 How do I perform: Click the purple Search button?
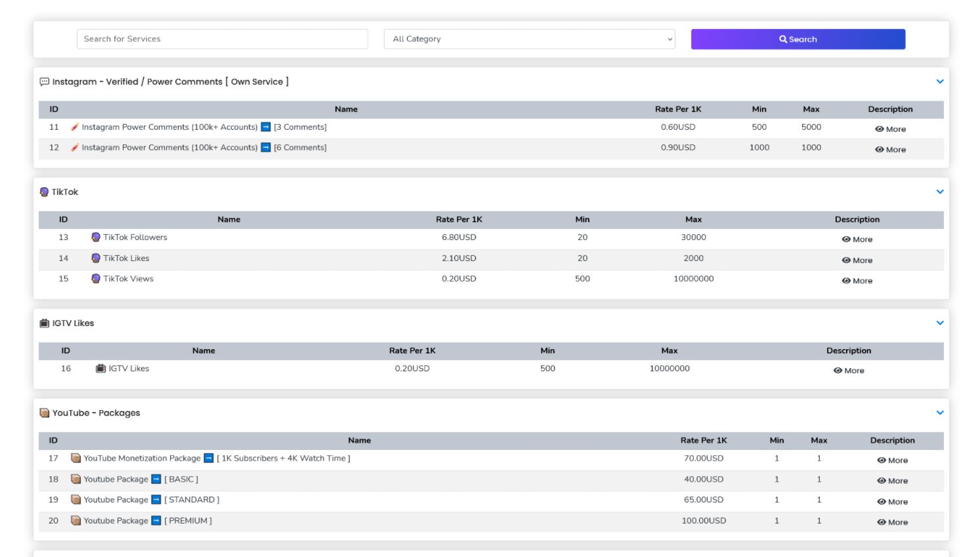click(798, 39)
